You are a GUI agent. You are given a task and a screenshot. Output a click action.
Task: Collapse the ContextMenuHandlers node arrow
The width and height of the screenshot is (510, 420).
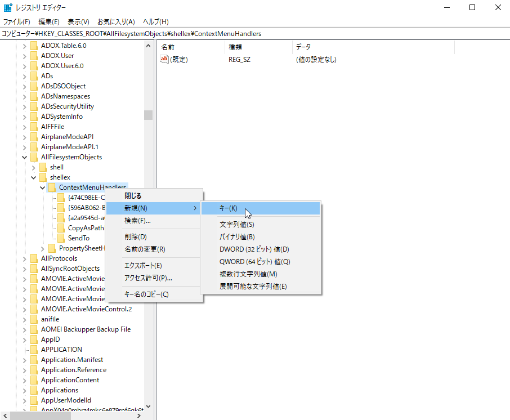pyautogui.click(x=42, y=187)
